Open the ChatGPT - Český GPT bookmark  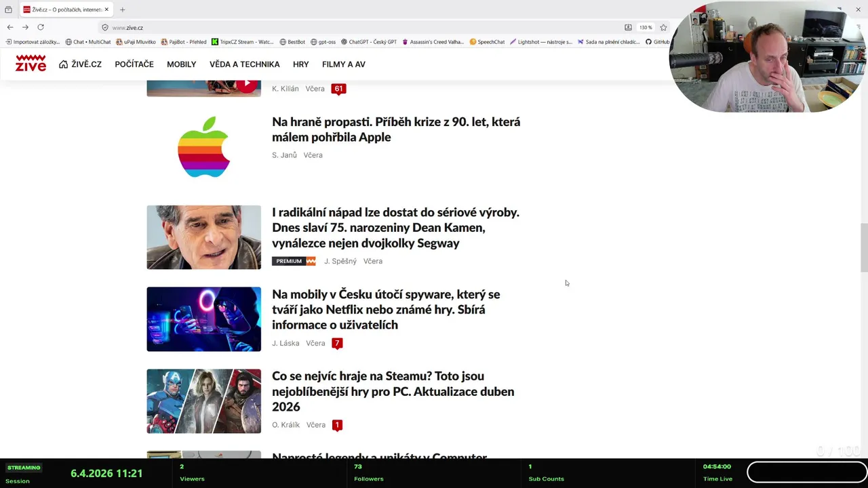point(369,42)
